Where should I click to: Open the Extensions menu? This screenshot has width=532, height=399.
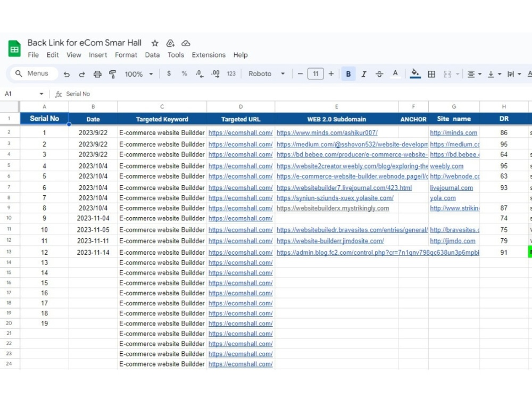pos(209,55)
